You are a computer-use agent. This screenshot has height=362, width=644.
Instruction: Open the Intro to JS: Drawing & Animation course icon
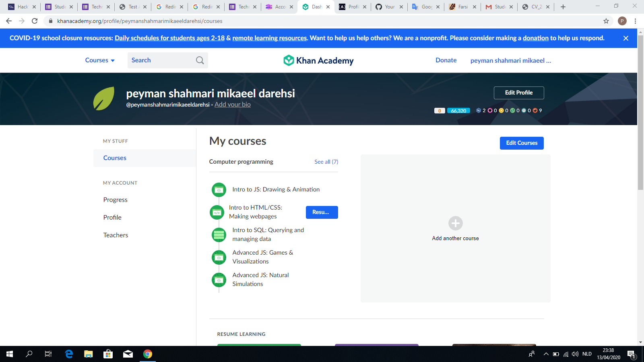tap(219, 190)
